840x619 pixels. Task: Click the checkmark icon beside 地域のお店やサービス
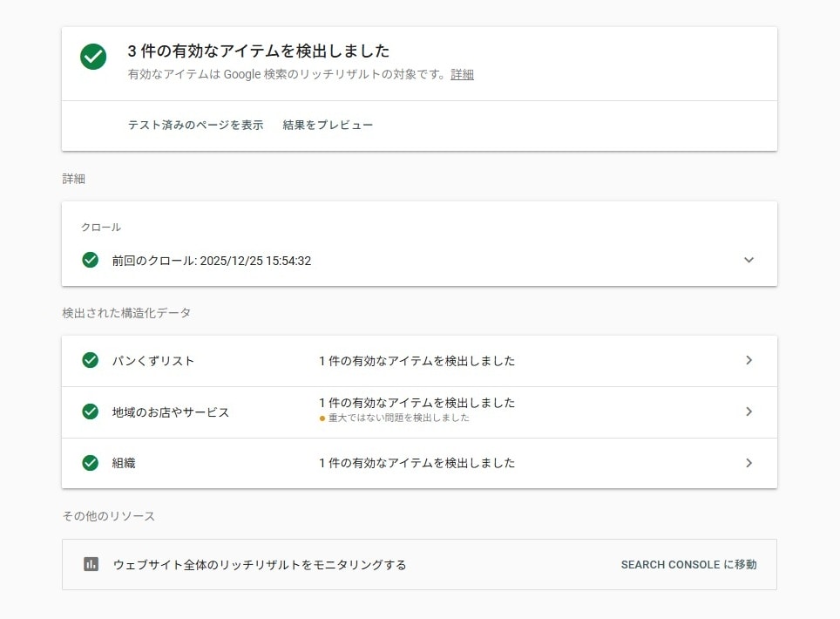point(90,412)
